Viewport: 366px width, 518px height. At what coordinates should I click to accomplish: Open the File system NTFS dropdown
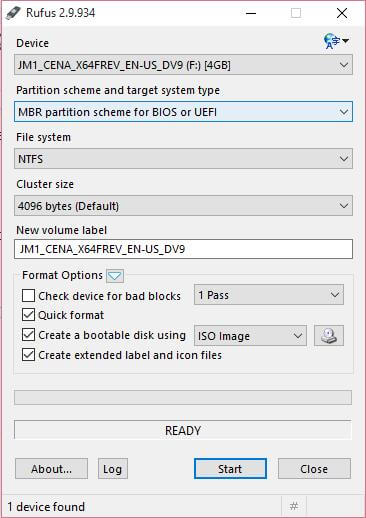coord(183,159)
